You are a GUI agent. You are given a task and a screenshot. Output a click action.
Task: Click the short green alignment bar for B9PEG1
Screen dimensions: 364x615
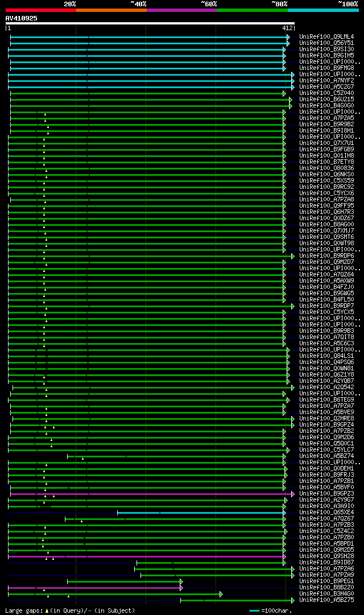(125, 581)
